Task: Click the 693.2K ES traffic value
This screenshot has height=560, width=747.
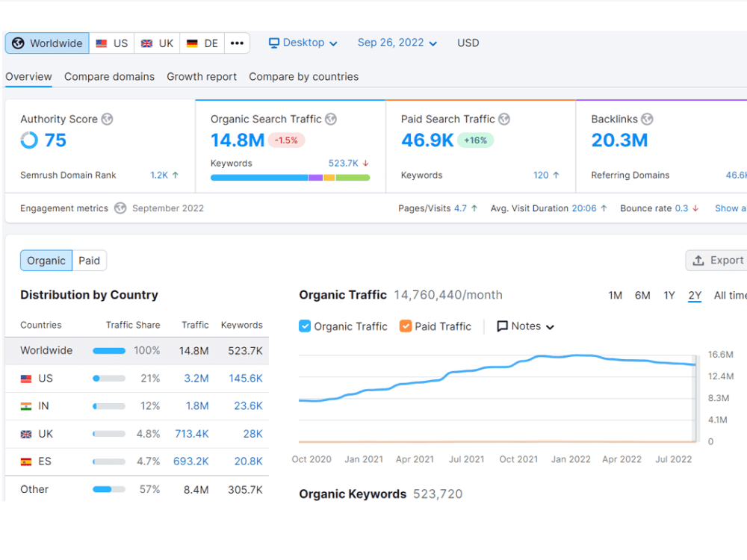Action: [191, 461]
